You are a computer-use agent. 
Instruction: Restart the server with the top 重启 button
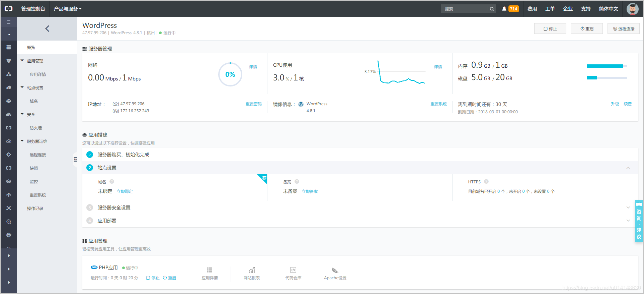tap(587, 28)
